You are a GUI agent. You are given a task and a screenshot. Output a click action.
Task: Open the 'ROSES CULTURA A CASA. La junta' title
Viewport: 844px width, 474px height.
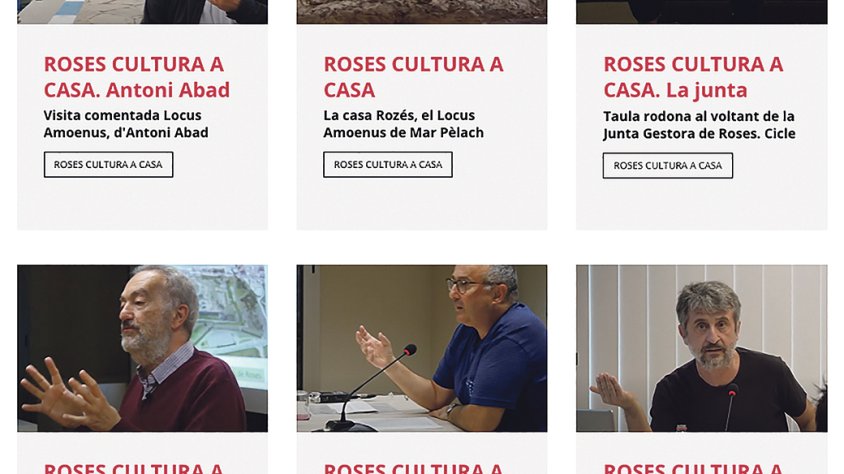[693, 77]
